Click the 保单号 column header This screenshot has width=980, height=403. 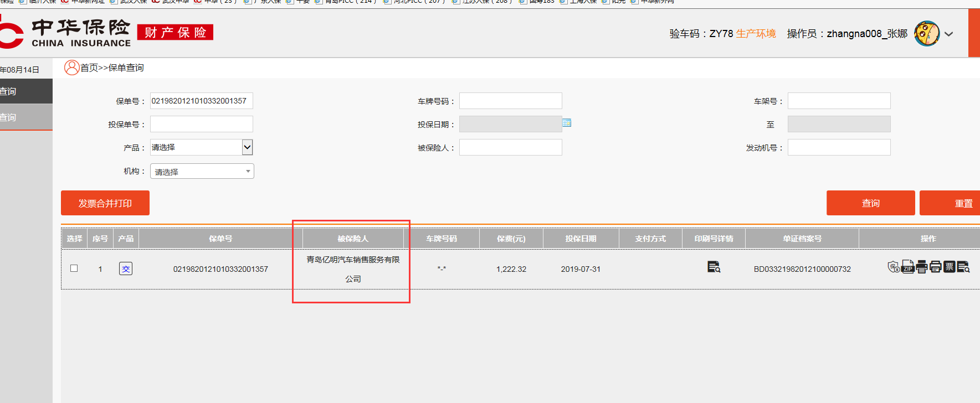(x=220, y=239)
